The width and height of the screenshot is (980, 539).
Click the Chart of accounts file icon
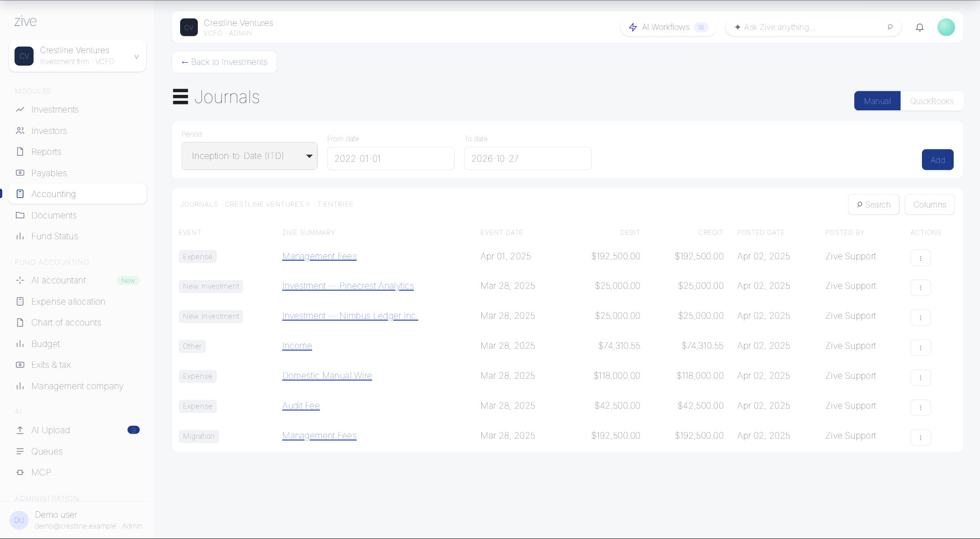[20, 322]
